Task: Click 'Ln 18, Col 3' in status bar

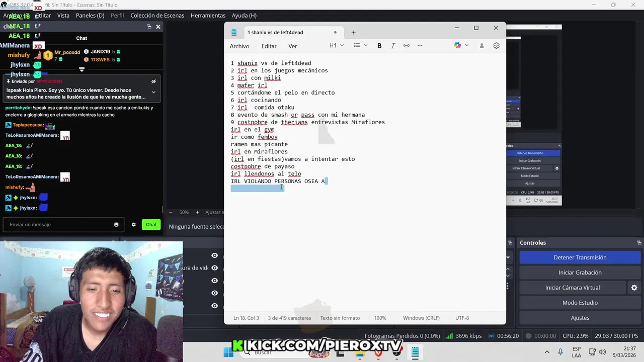Action: 246,318
